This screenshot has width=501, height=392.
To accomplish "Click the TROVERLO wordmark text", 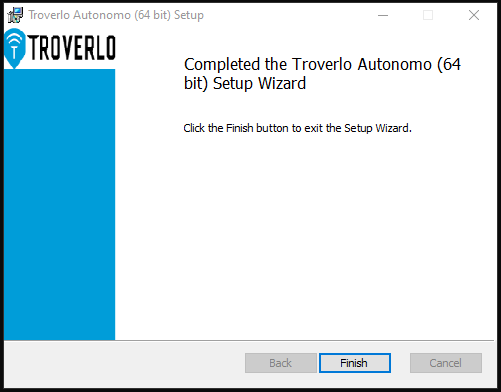I will point(72,48).
